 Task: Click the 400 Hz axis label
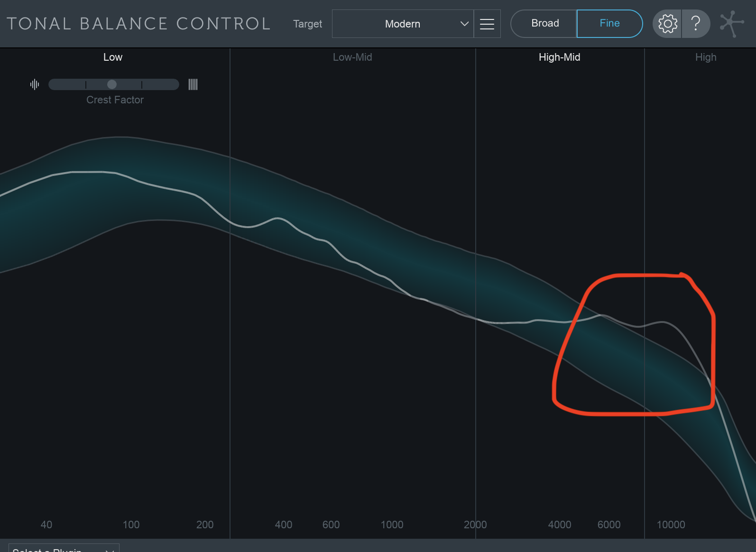(284, 524)
